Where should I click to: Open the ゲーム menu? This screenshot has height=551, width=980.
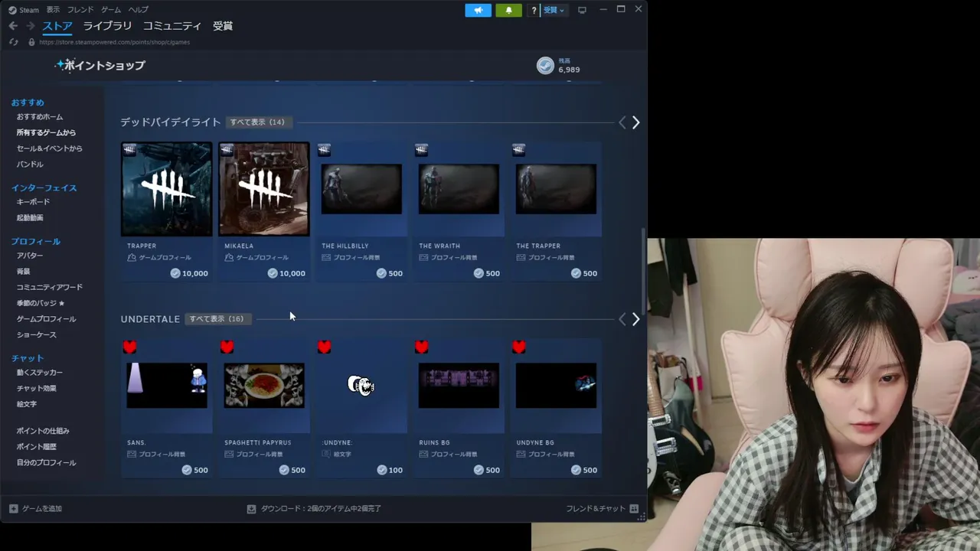coord(111,10)
